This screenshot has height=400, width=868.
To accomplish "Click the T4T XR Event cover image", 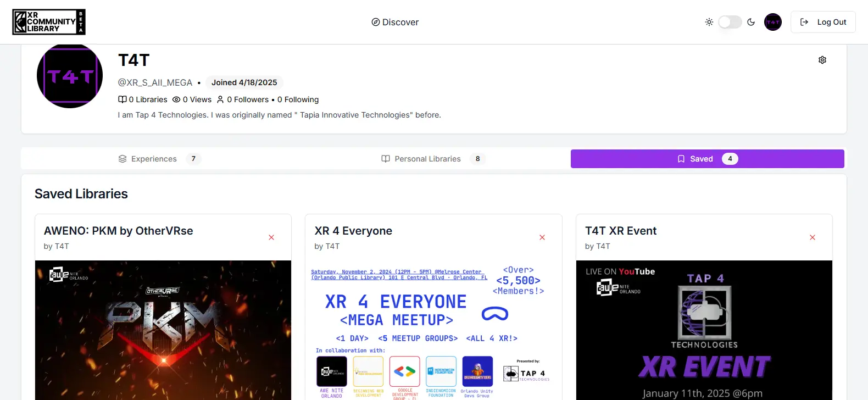I will pos(704,330).
